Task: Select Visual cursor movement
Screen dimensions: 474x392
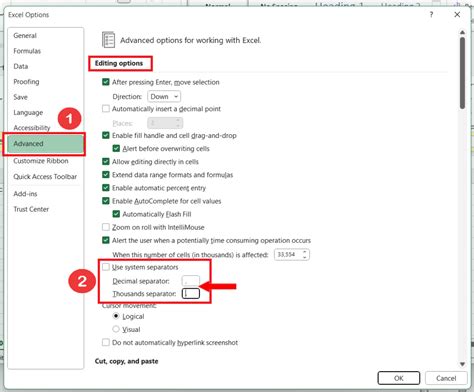Action: tap(116, 329)
